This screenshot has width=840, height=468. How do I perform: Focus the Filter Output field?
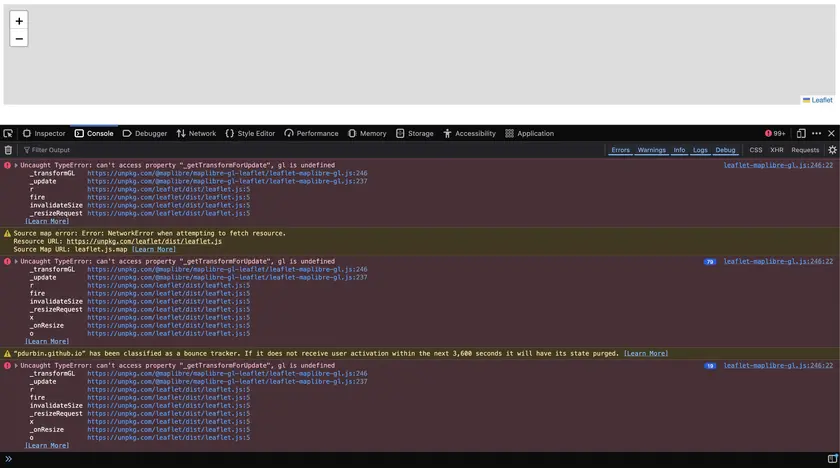point(311,150)
